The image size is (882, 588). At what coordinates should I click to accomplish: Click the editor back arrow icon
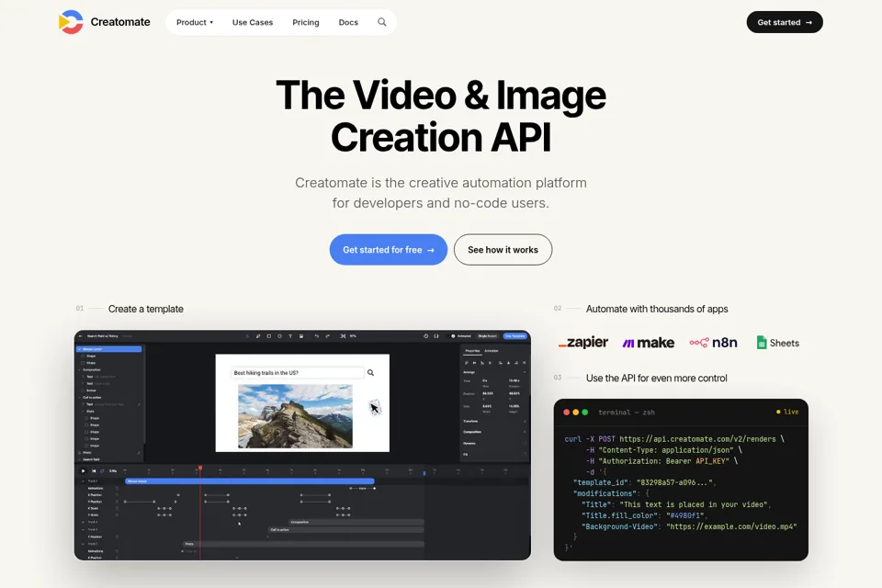(x=81, y=336)
